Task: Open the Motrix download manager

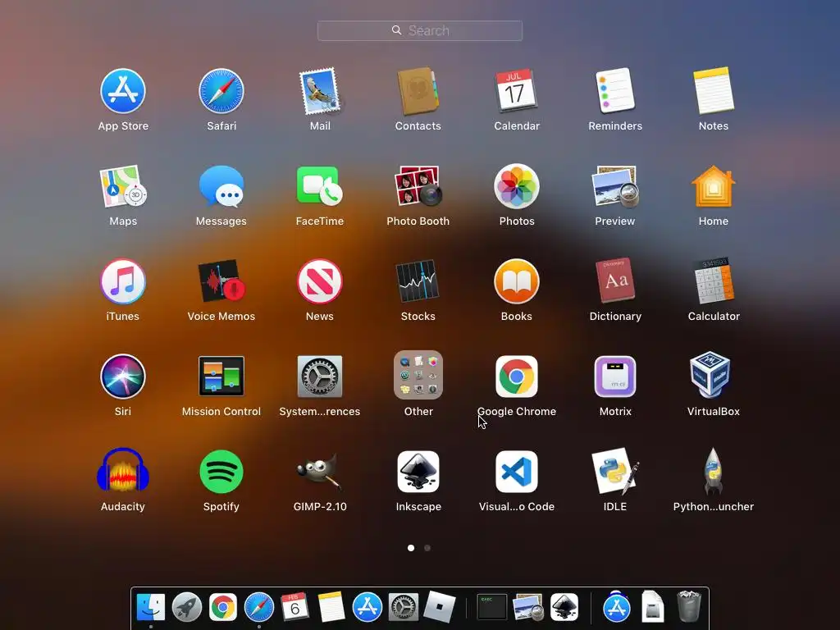Action: point(615,377)
